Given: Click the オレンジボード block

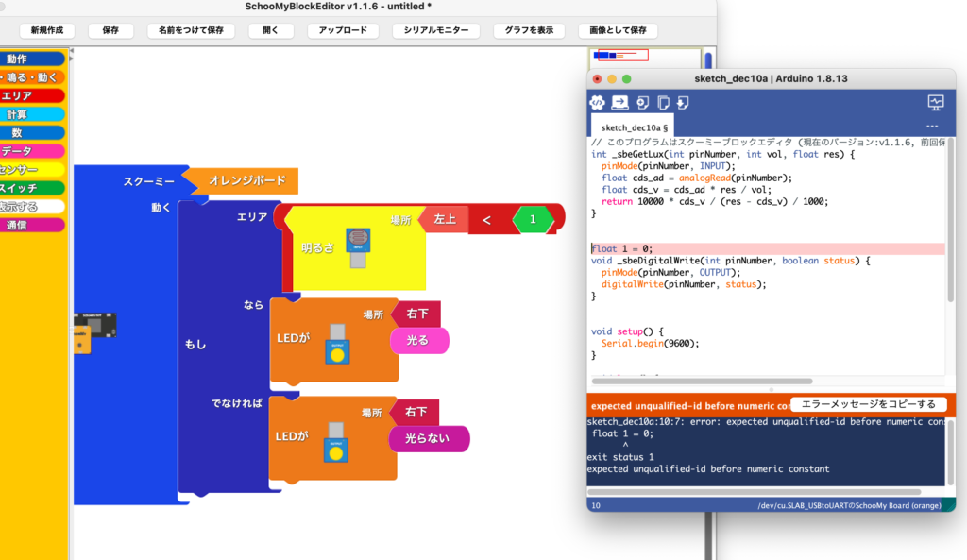Looking at the screenshot, I should (x=244, y=180).
